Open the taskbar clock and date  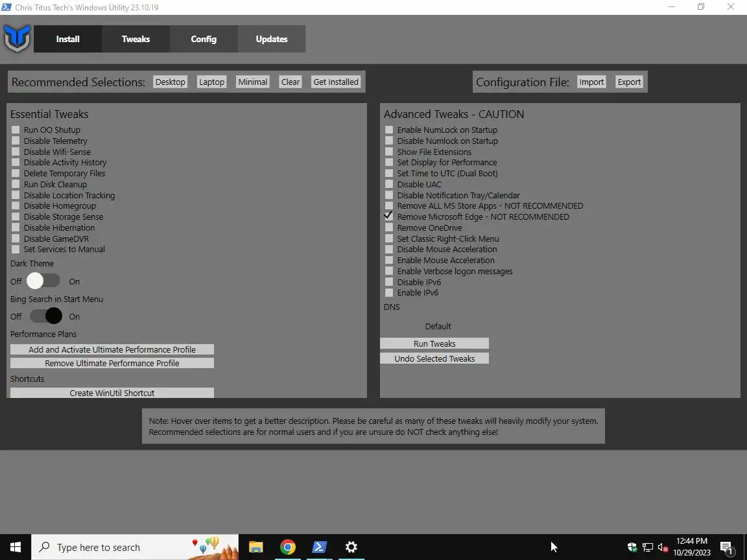(692, 547)
